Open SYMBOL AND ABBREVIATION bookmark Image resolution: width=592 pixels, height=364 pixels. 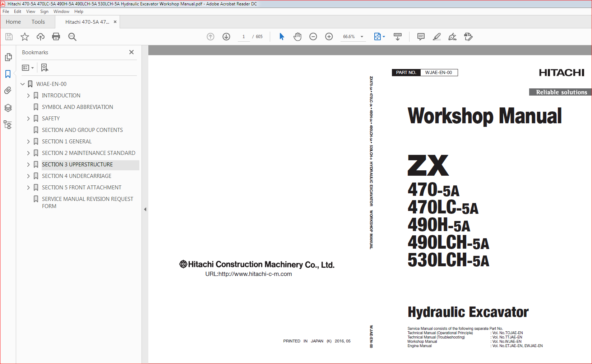click(x=77, y=107)
